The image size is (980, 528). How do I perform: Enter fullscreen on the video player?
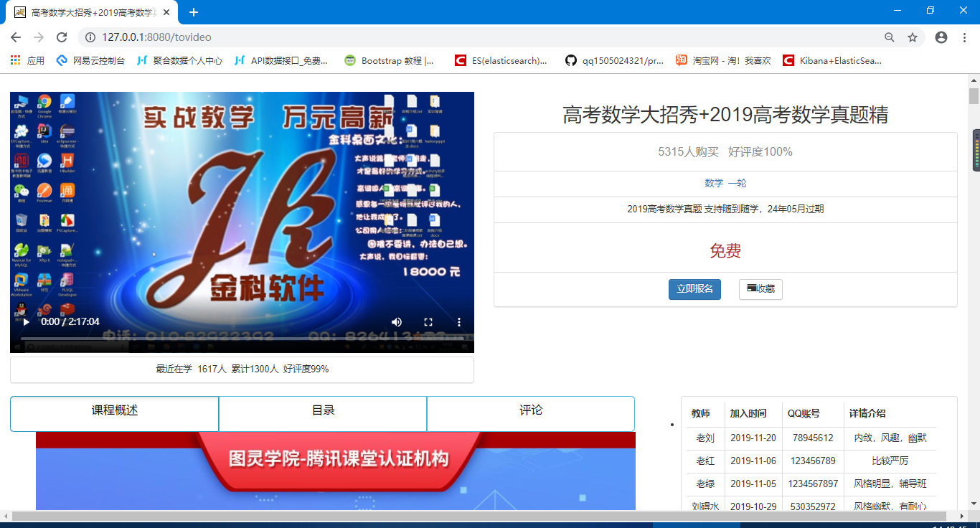pos(428,322)
